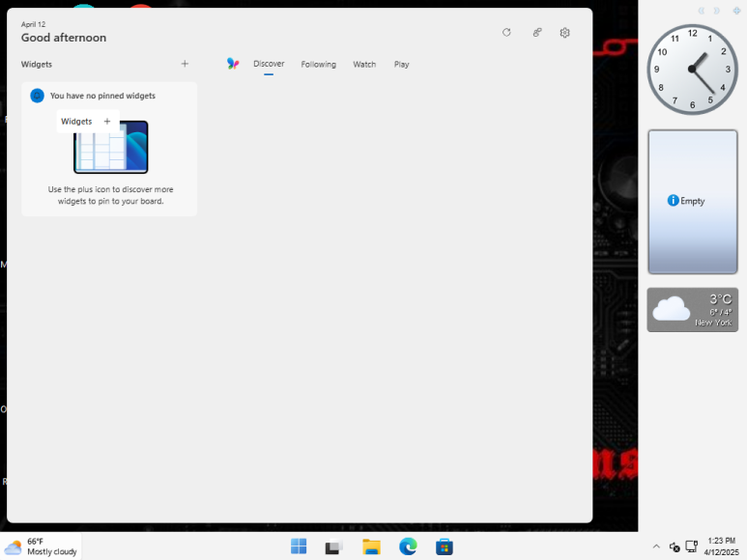Open the widgets profile icon
The image size is (747, 560).
[x=537, y=33]
